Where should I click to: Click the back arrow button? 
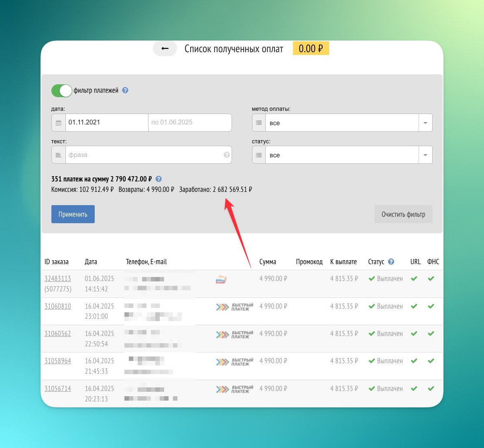[165, 49]
